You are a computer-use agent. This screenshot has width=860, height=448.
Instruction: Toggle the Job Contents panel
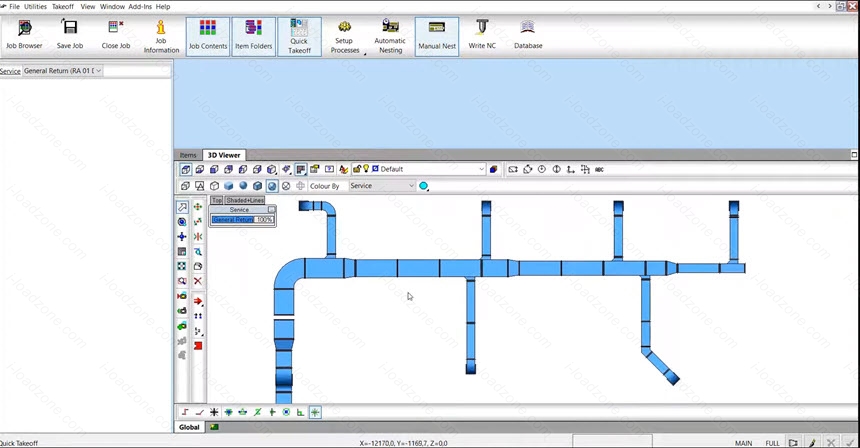click(208, 36)
